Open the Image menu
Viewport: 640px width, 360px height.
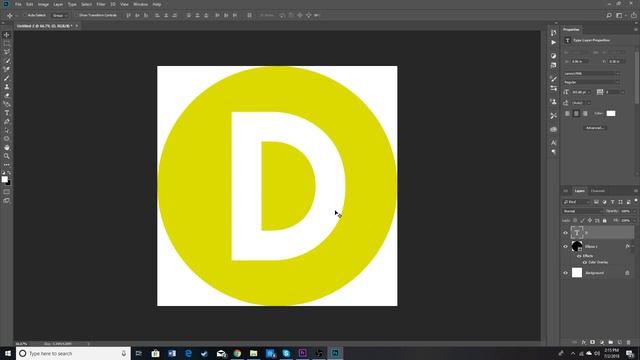tap(43, 4)
